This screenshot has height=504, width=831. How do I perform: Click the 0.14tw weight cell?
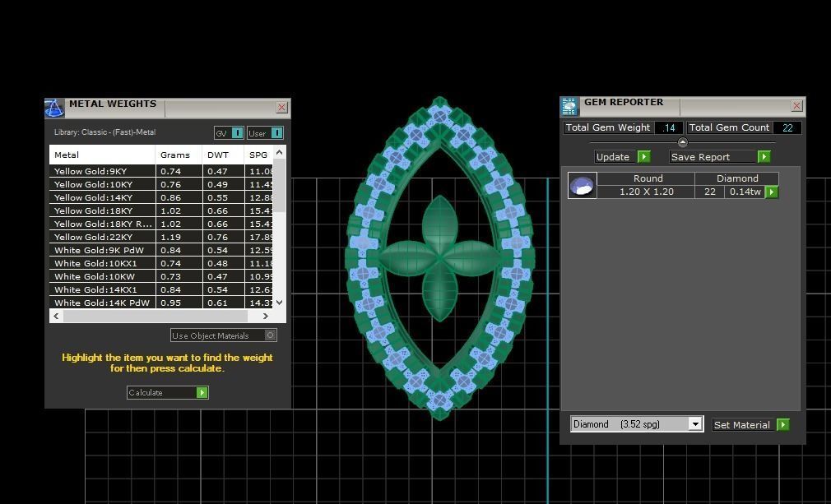click(x=745, y=192)
